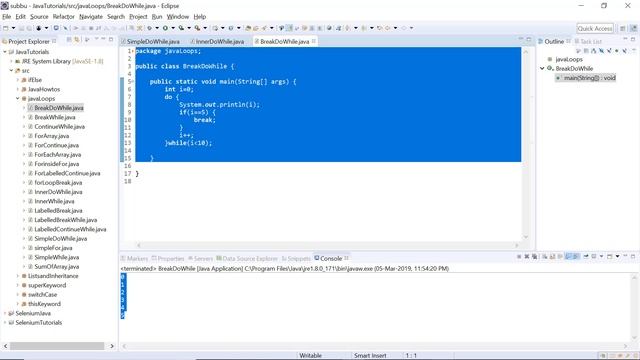The height and width of the screenshot is (360, 640).
Task: Click the Open Perspective icon
Action: 622,29
